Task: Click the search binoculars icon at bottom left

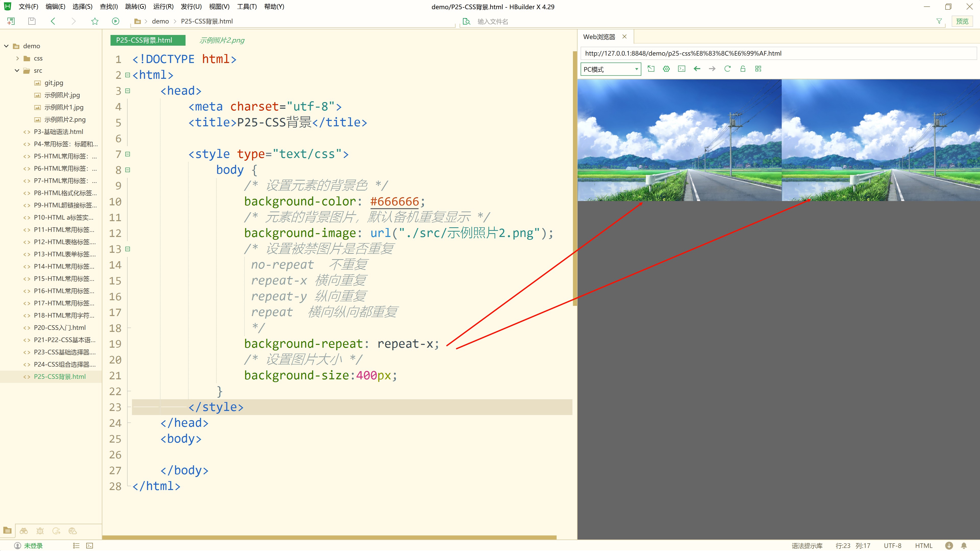Action: (x=23, y=531)
